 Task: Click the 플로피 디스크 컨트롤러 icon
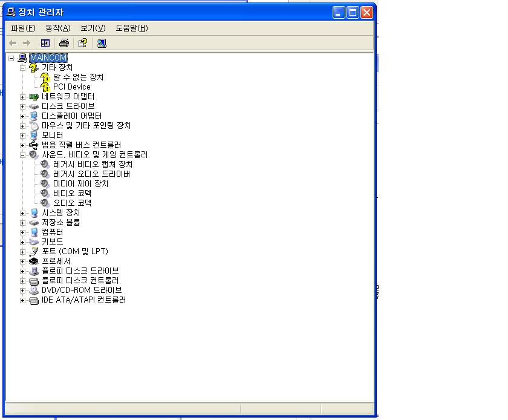pyautogui.click(x=34, y=281)
